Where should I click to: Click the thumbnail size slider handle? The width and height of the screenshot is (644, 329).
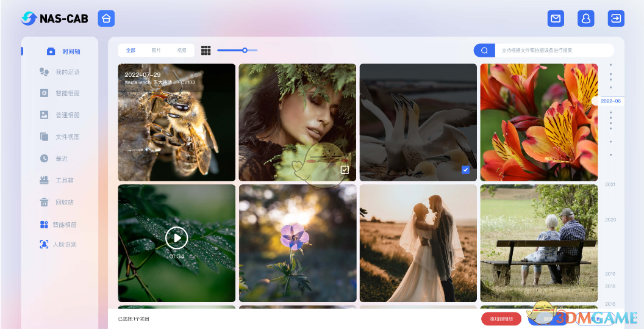tap(245, 50)
